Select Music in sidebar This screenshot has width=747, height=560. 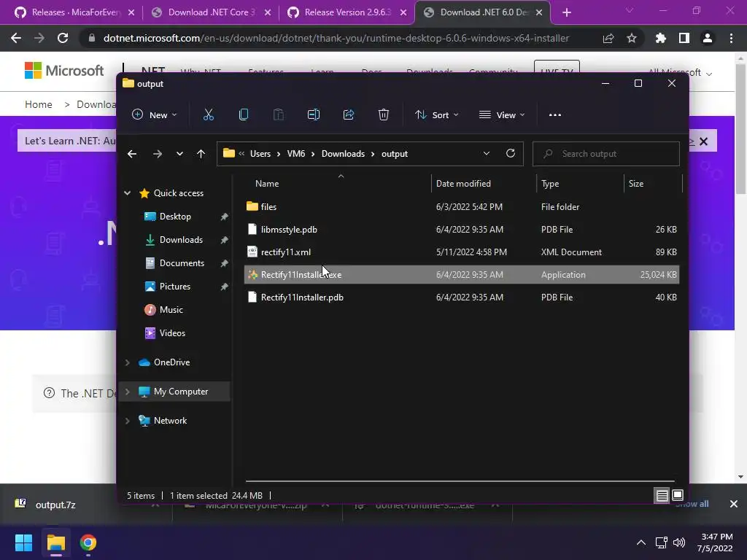[171, 309]
